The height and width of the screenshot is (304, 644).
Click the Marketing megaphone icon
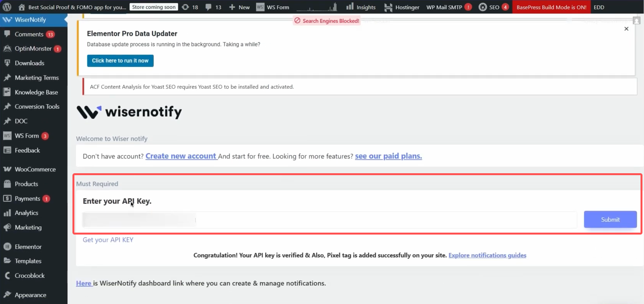7,228
